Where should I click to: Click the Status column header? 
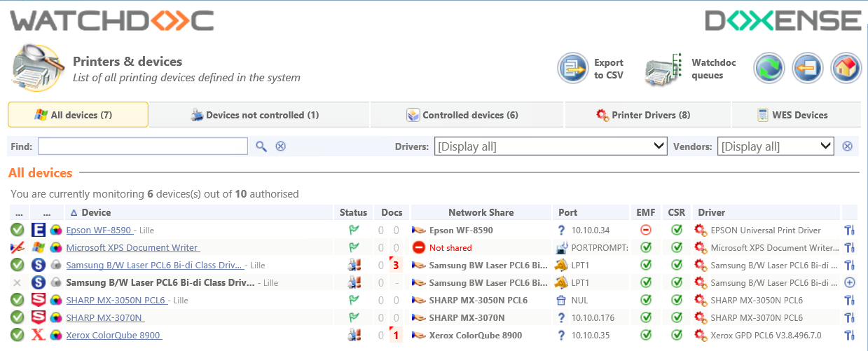pos(353,212)
